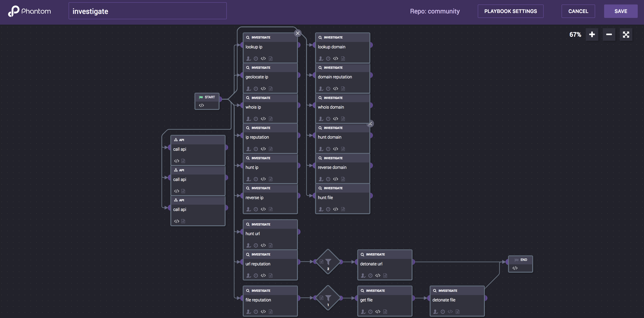
Task: Click the approver user icon on whois domain
Action: coord(321,119)
